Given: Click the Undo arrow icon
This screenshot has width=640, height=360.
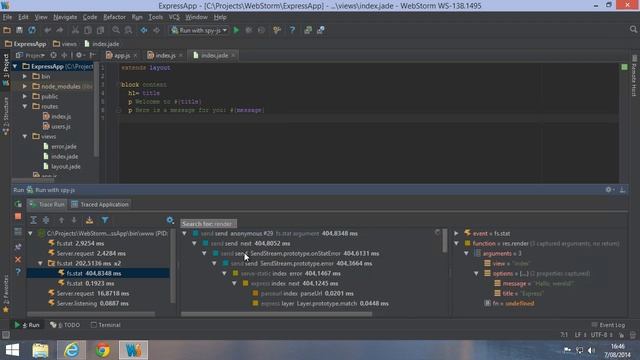Looking at the screenshot, I should click(x=47, y=30).
